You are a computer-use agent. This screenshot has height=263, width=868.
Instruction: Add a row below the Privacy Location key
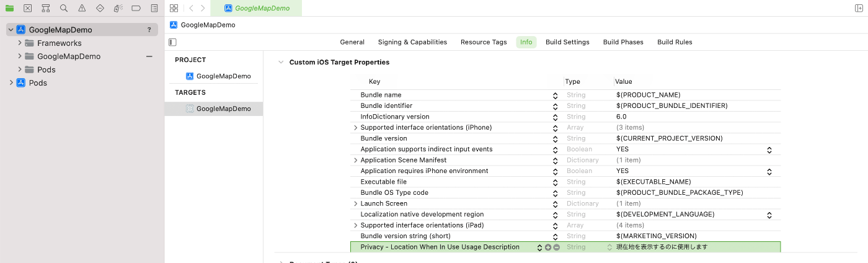click(548, 247)
